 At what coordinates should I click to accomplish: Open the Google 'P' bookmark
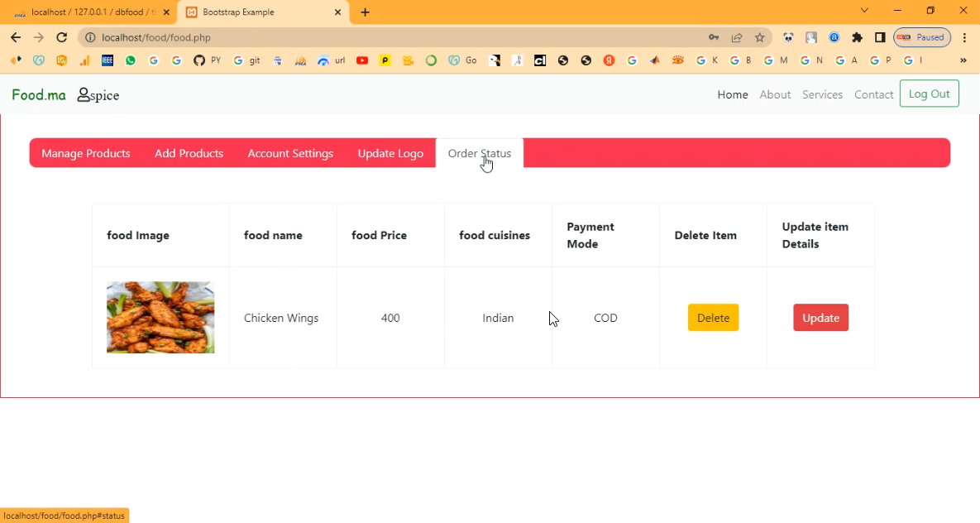point(880,60)
